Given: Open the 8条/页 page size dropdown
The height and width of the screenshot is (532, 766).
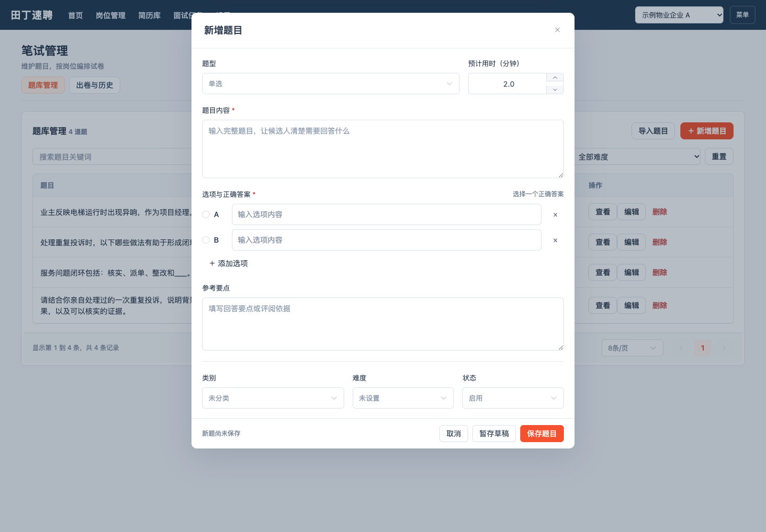Looking at the screenshot, I should click(x=632, y=348).
